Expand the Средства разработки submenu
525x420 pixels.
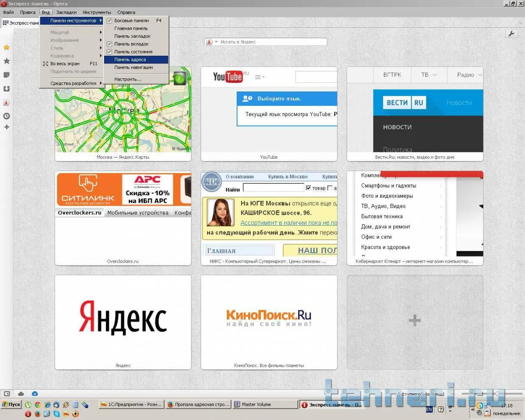point(72,83)
